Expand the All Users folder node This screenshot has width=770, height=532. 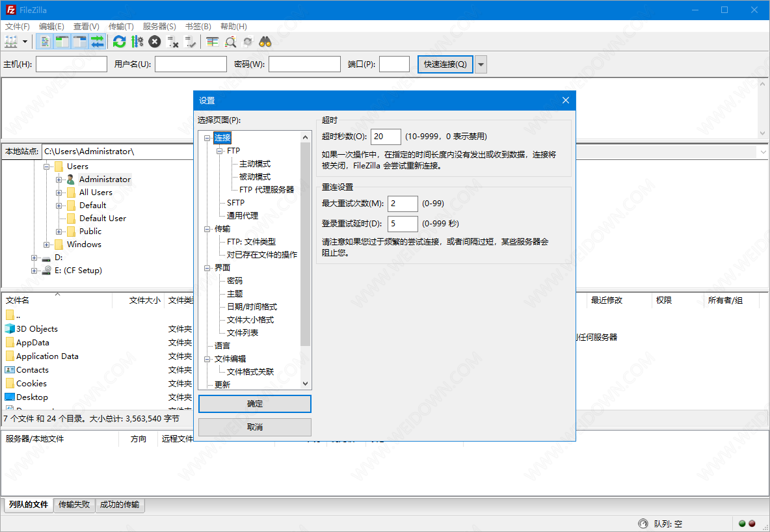tap(59, 193)
